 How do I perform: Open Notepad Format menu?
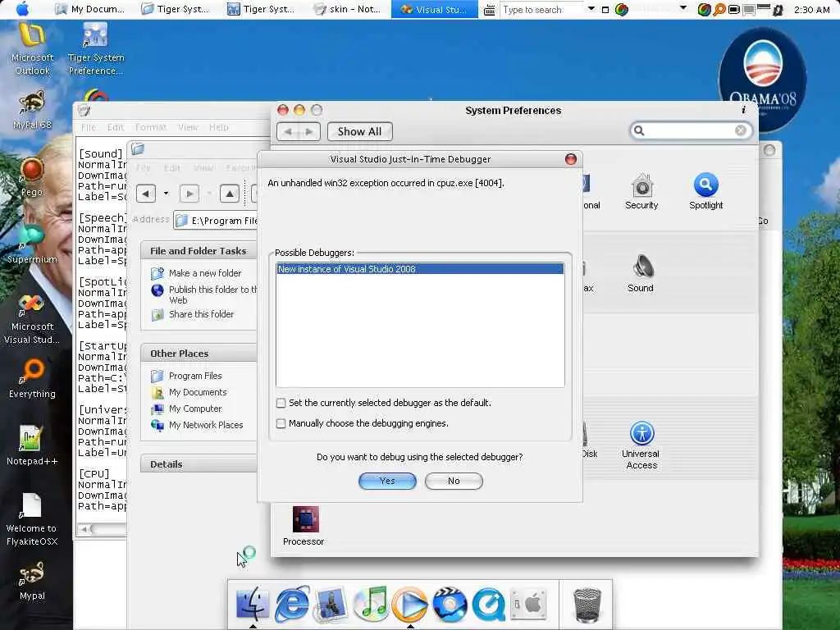coord(151,127)
